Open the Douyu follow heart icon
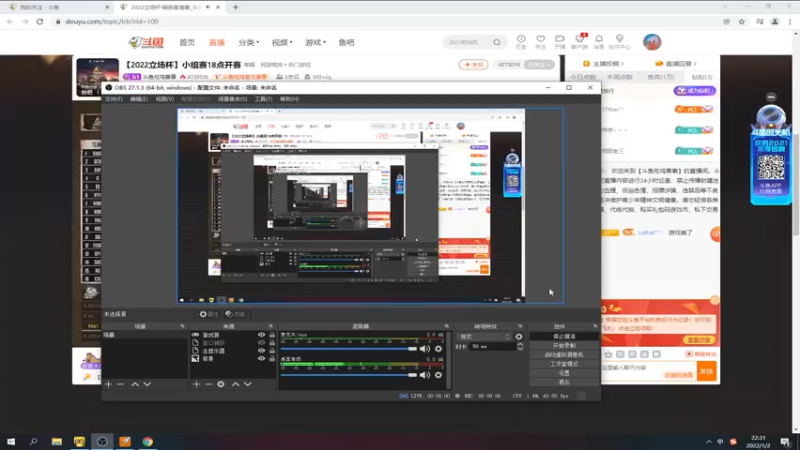Screen dimensions: 800x450 click(540, 42)
